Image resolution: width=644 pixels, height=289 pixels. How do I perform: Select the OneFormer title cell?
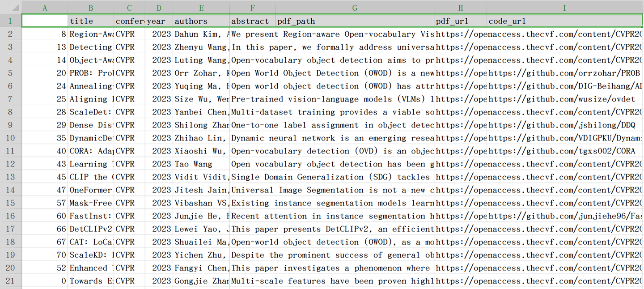(x=91, y=190)
